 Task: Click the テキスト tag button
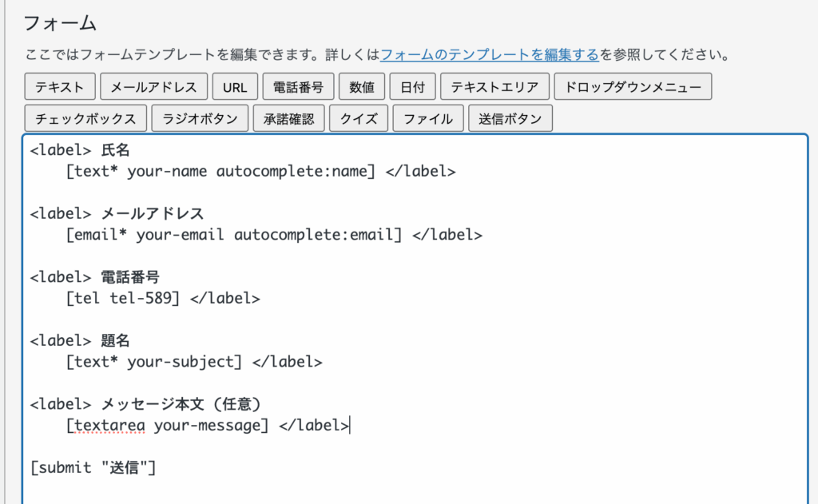[x=61, y=86]
